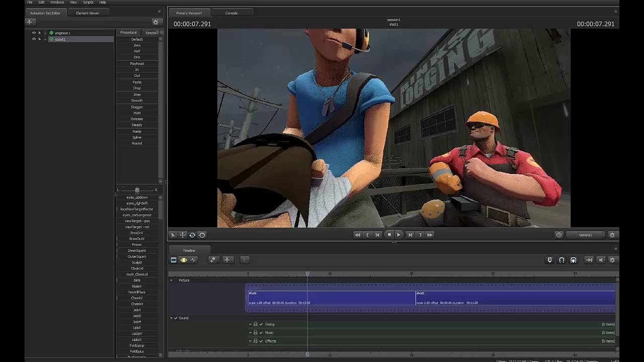Collapse the Effects sound track
Screen dimensions: 644x362
(x=250, y=341)
